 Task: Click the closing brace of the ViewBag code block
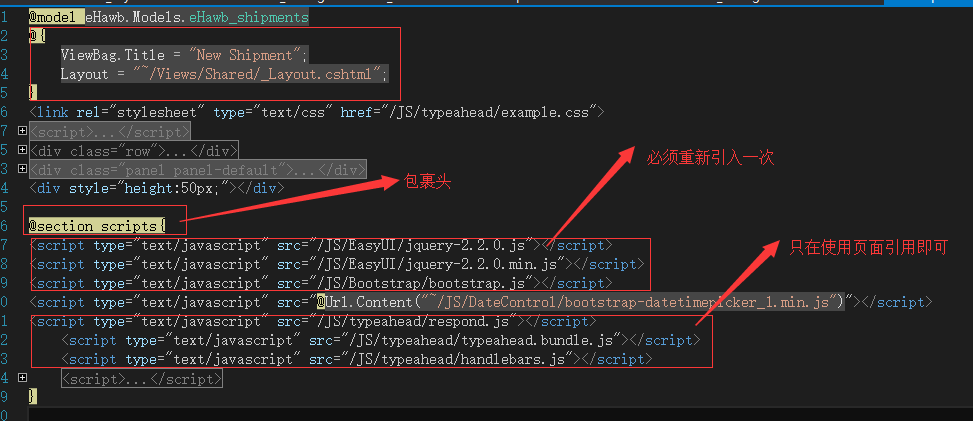point(33,93)
